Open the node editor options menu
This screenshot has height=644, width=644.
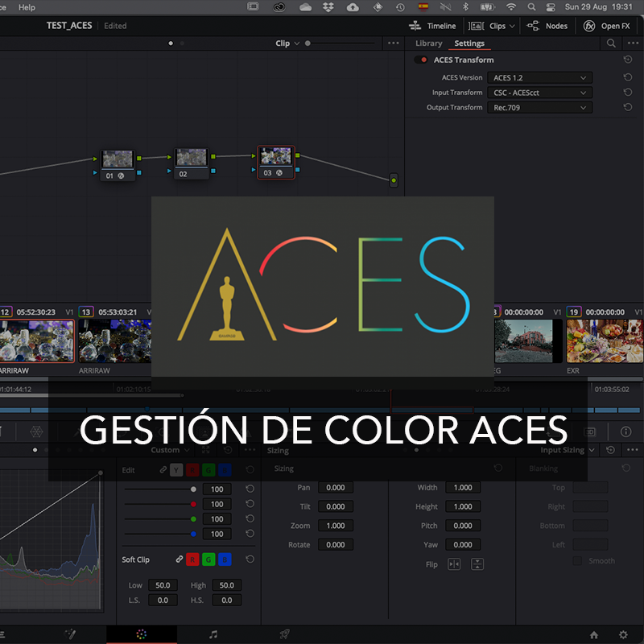click(x=393, y=43)
